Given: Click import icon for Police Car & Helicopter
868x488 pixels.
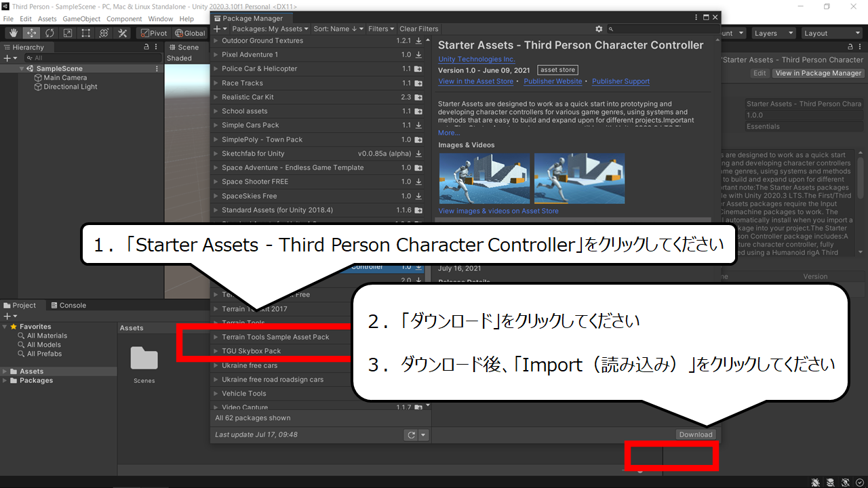Looking at the screenshot, I should pos(418,69).
